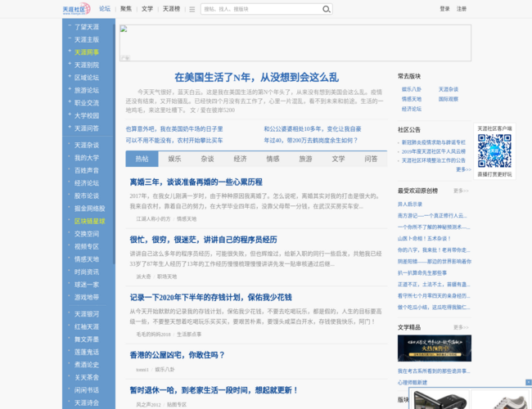This screenshot has height=409, width=532.
Task: Select the 问答 tab
Action: coord(371,159)
